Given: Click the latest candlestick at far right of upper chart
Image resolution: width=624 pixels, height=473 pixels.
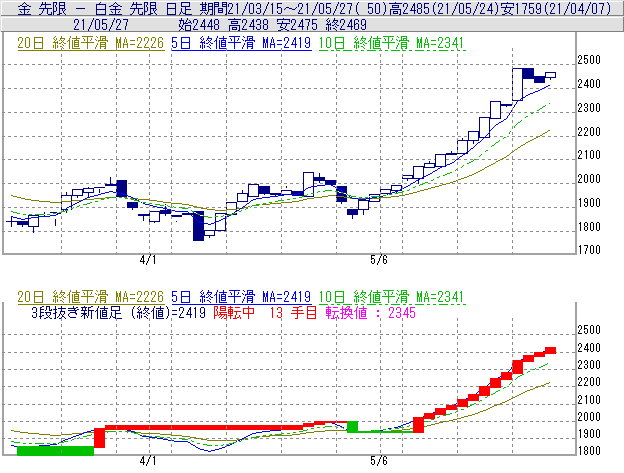Looking at the screenshot, I should pyautogui.click(x=550, y=75).
